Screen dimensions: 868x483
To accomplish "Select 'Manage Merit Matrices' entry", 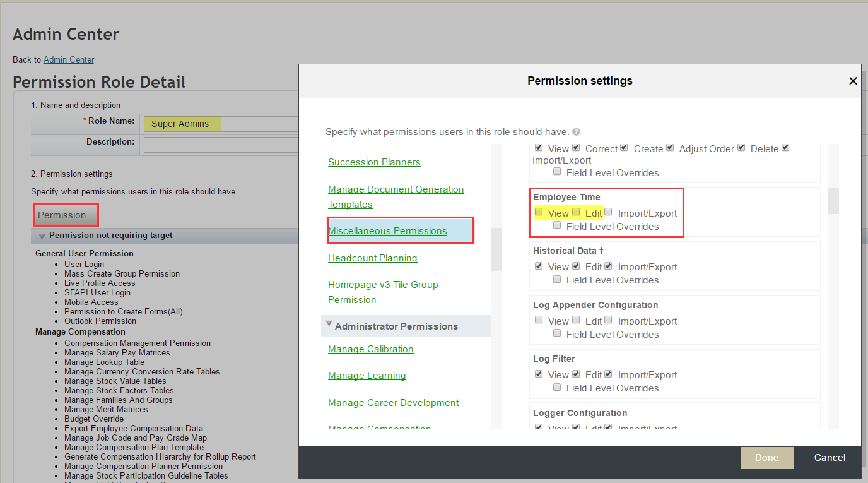I will 106,410.
